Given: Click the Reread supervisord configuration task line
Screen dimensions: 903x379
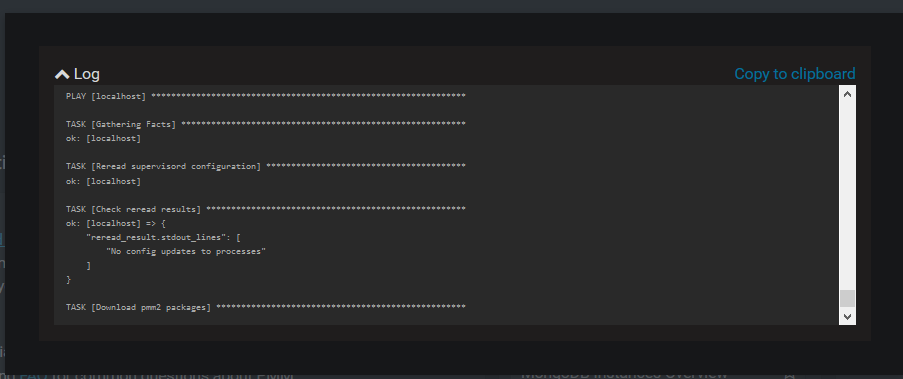Looking at the screenshot, I should tap(265, 166).
